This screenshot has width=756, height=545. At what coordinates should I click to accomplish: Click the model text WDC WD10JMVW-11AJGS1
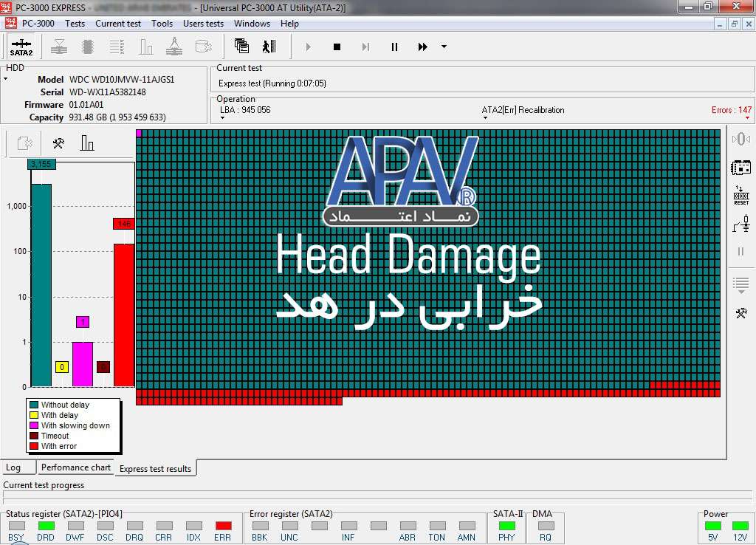[x=122, y=80]
